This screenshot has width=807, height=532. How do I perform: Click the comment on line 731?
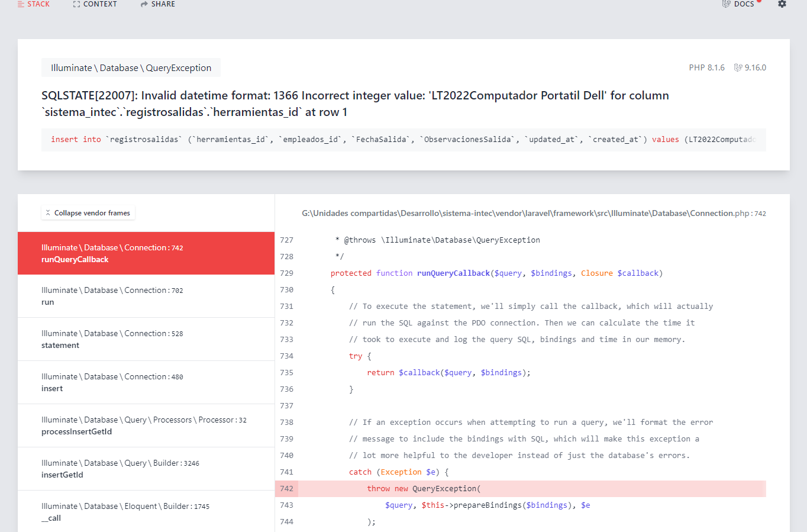[x=531, y=307]
